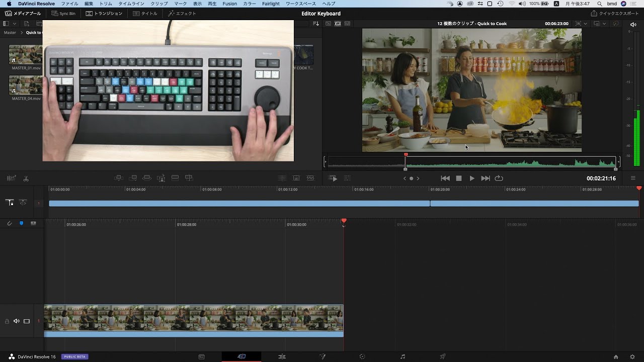Toggle the viewer speaker mute icon
Image resolution: width=644 pixels, height=362 pixels.
[633, 24]
